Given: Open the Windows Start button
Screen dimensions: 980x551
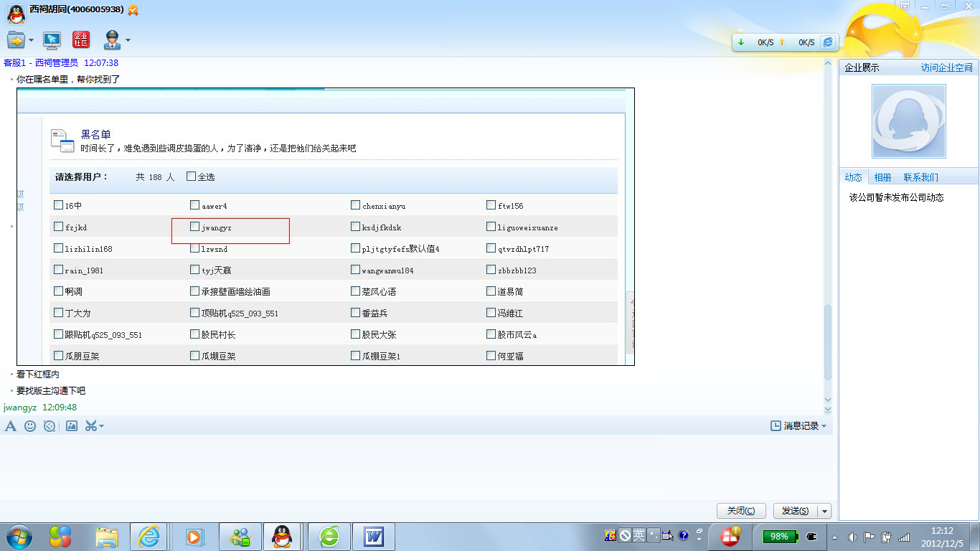Looking at the screenshot, I should click(x=19, y=536).
